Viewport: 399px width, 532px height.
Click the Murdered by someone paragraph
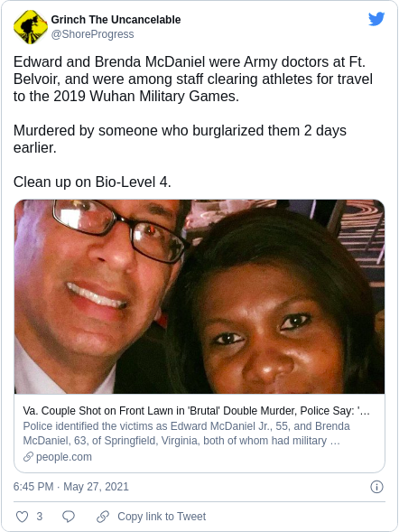180,139
